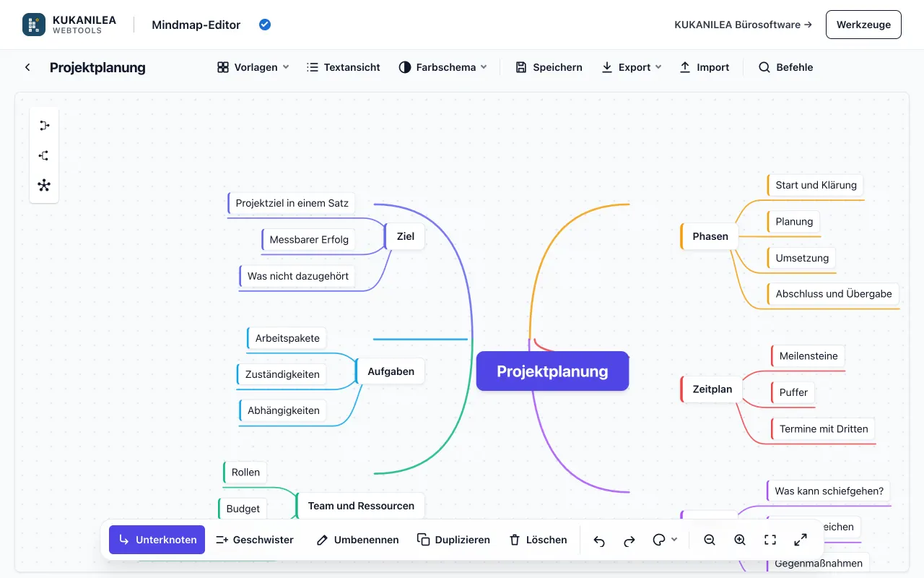Fit the mindmap to the view
Screen dimensions: 924x578
coord(770,540)
